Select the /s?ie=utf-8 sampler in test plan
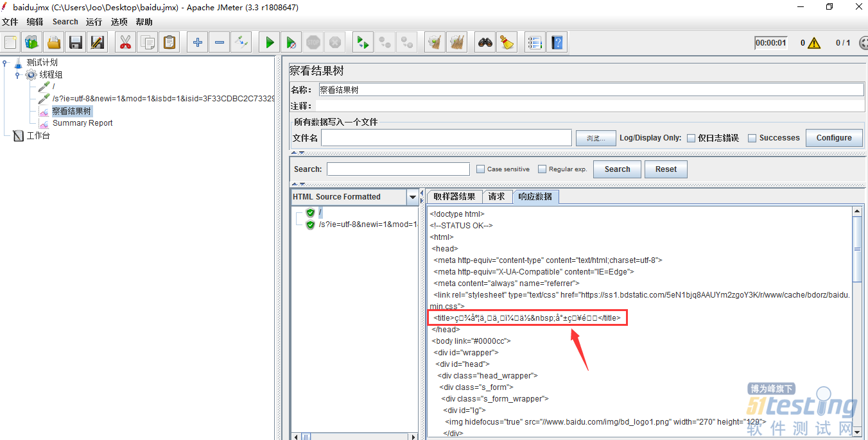 point(163,99)
